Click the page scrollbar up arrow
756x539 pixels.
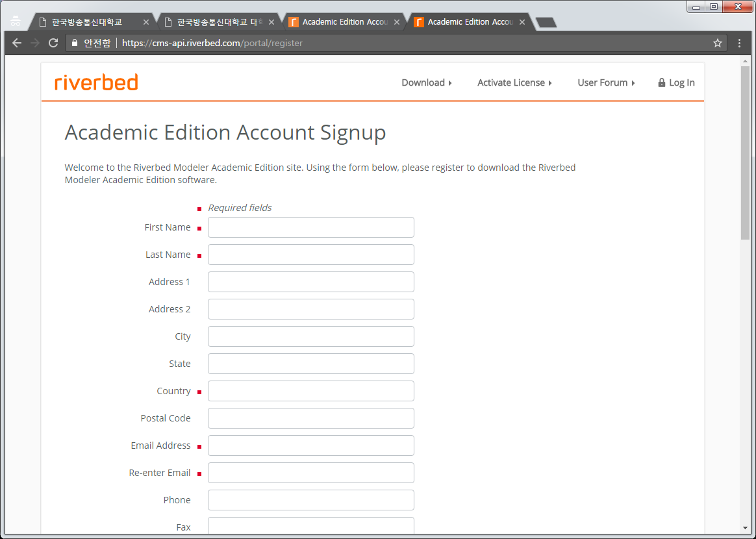[746, 61]
